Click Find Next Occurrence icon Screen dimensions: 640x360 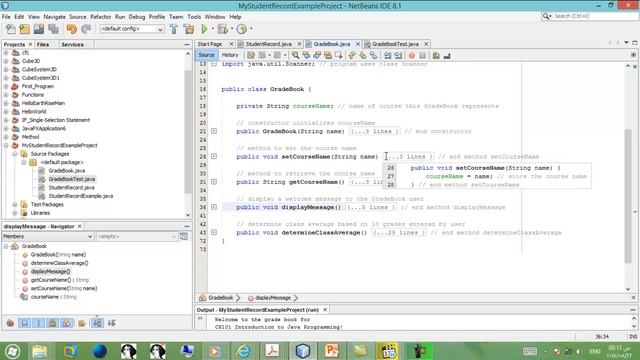[x=317, y=55]
